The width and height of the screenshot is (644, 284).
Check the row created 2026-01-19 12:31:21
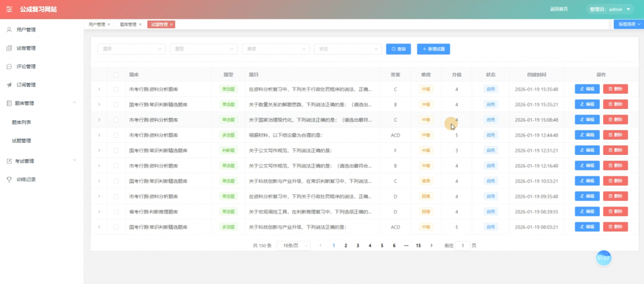[116, 151]
